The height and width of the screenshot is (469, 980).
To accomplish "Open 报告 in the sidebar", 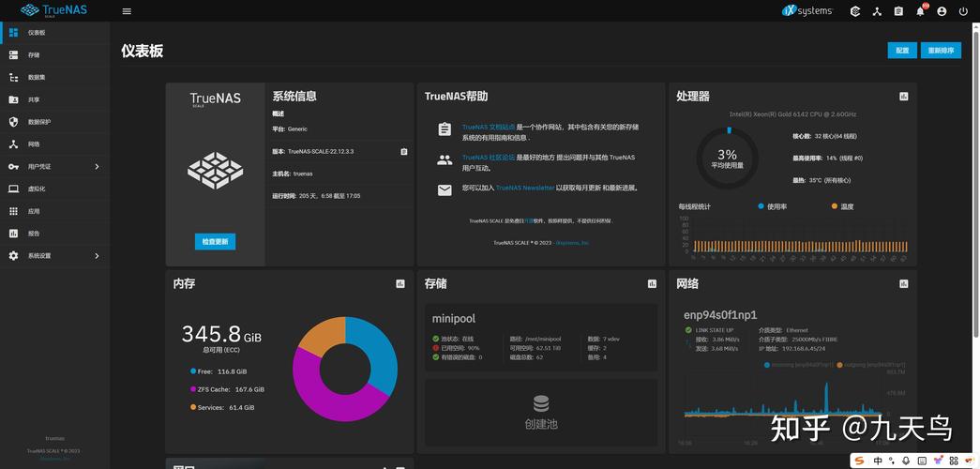I will (55, 234).
